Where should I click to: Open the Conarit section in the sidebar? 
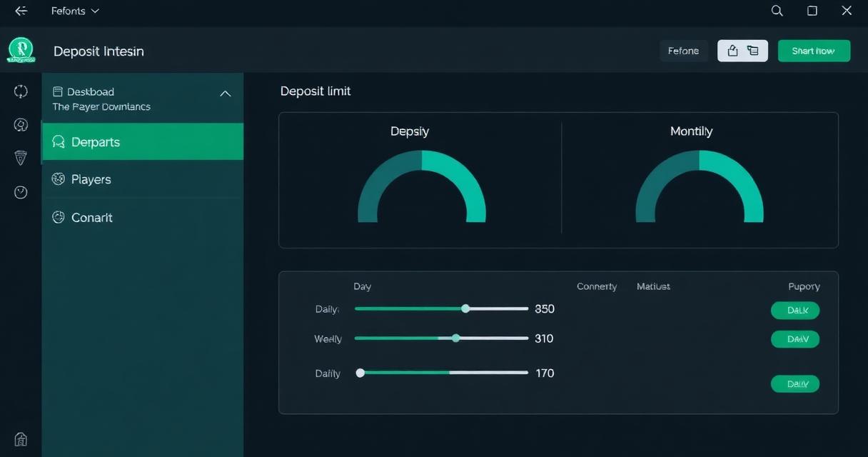coord(91,217)
